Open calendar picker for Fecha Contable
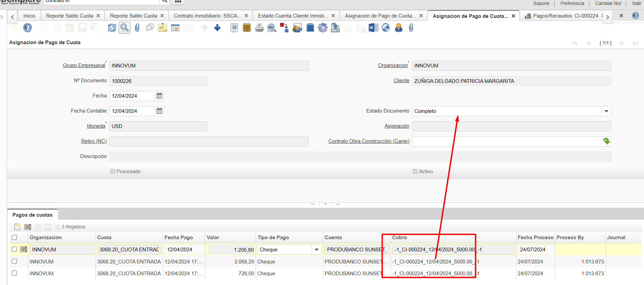The image size is (644, 285). (x=159, y=111)
